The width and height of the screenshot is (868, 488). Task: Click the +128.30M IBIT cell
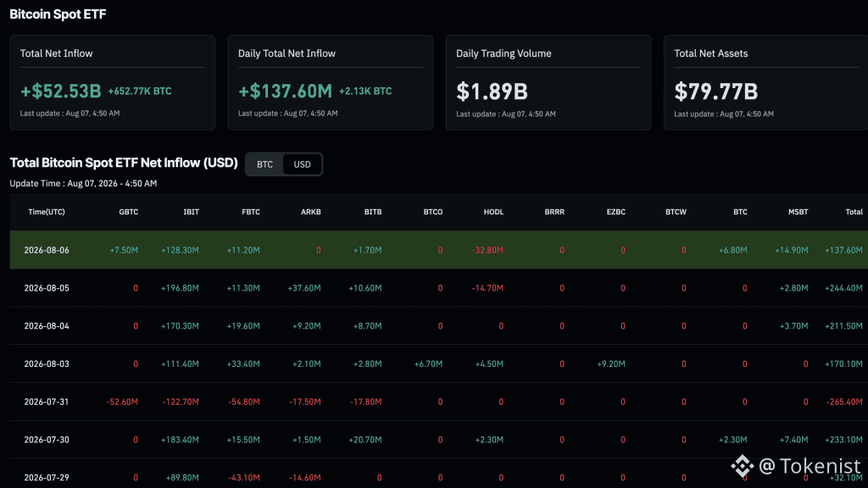180,250
